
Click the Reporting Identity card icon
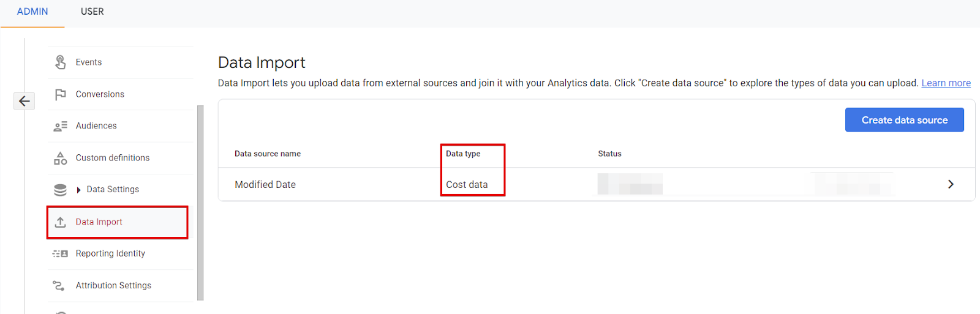pos(60,253)
